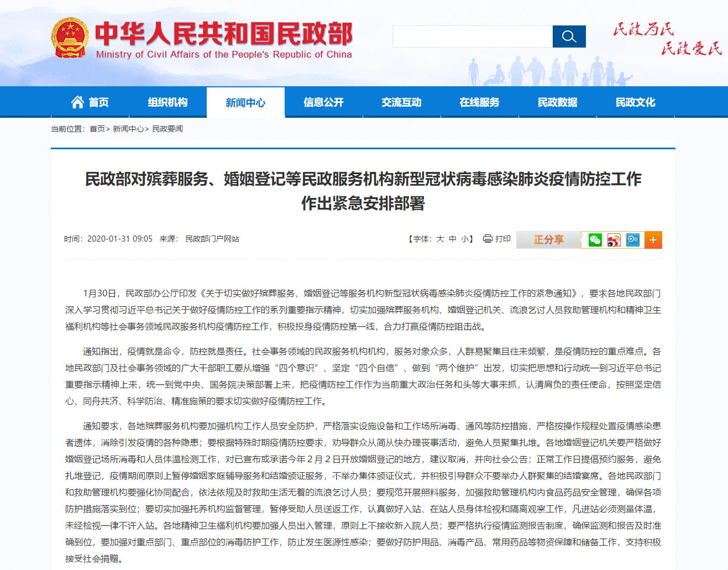Open 首页 navigation tab
Viewport: 728px width, 570px height.
click(90, 102)
